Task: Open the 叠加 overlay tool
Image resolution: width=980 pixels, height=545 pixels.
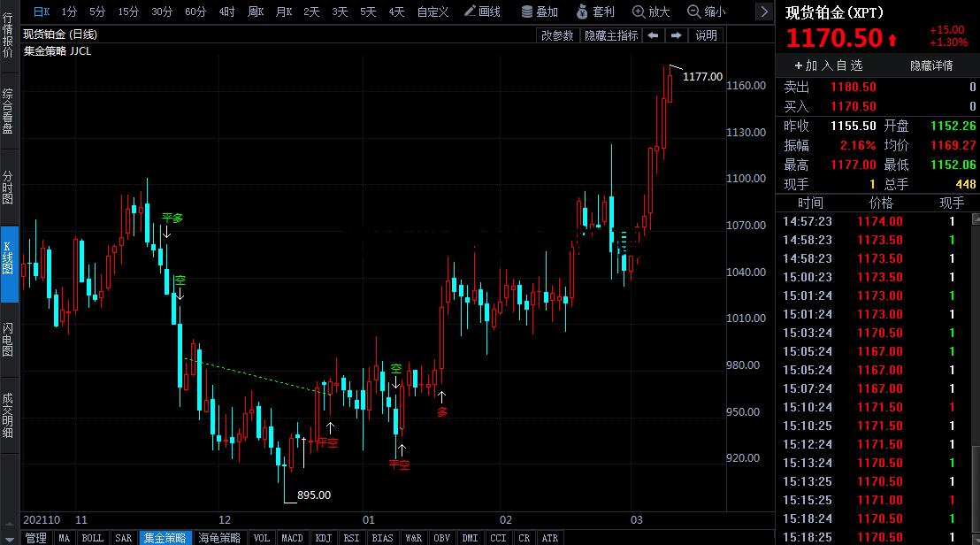Action: (540, 12)
